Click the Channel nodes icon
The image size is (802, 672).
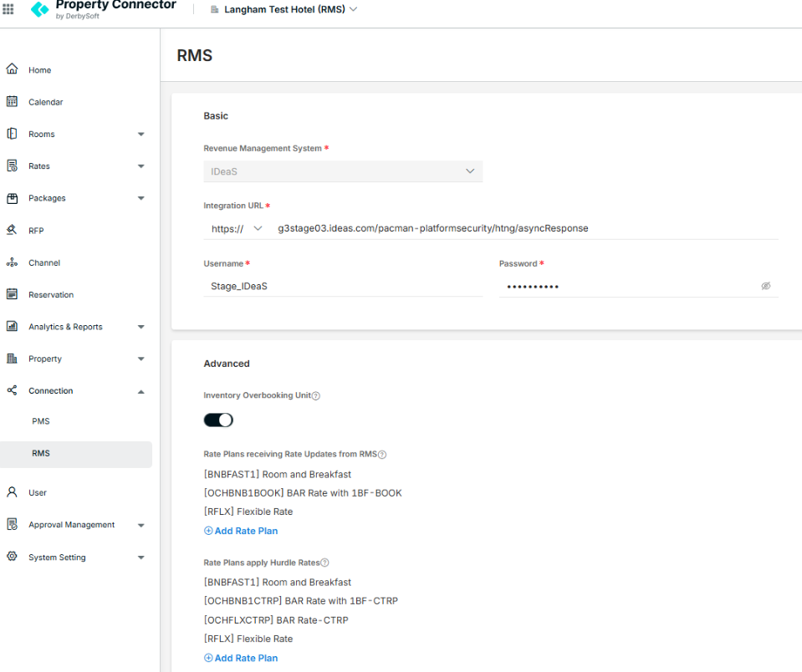point(12,262)
